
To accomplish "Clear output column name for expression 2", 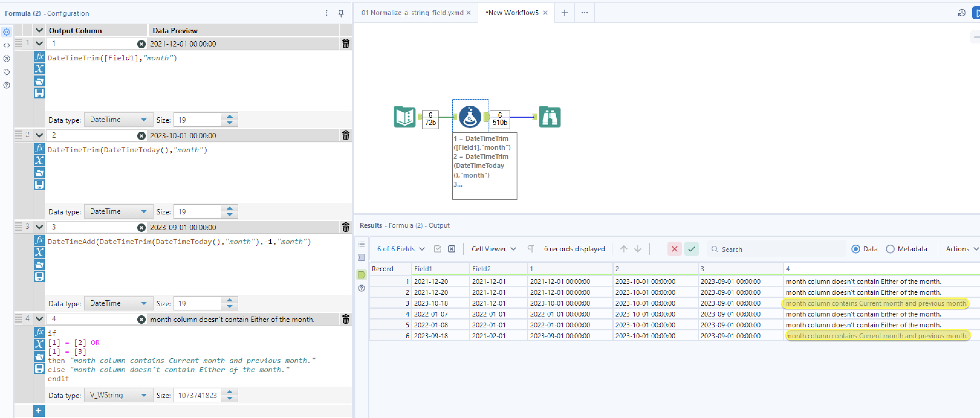I will (141, 136).
